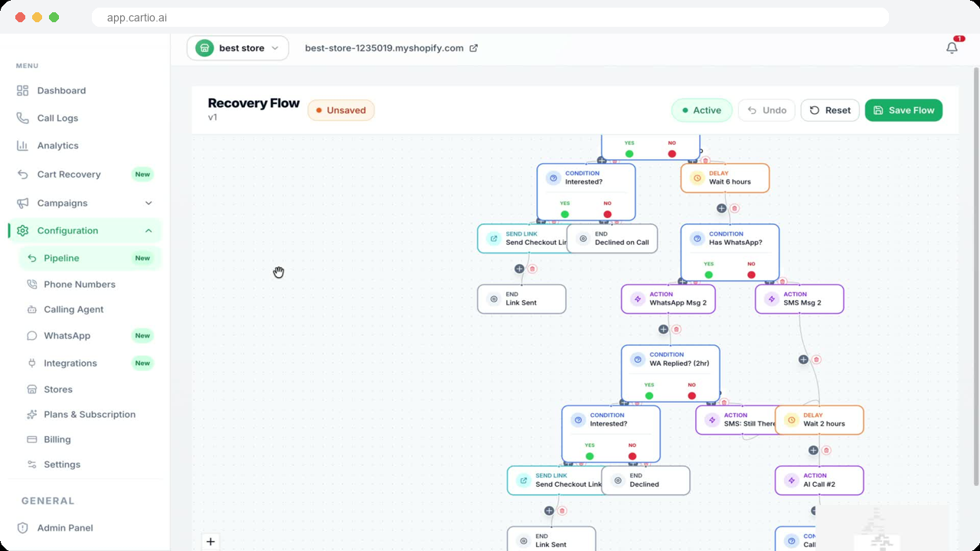The width and height of the screenshot is (980, 551).
Task: Click the red No handle of WA Replied?
Action: click(x=691, y=396)
